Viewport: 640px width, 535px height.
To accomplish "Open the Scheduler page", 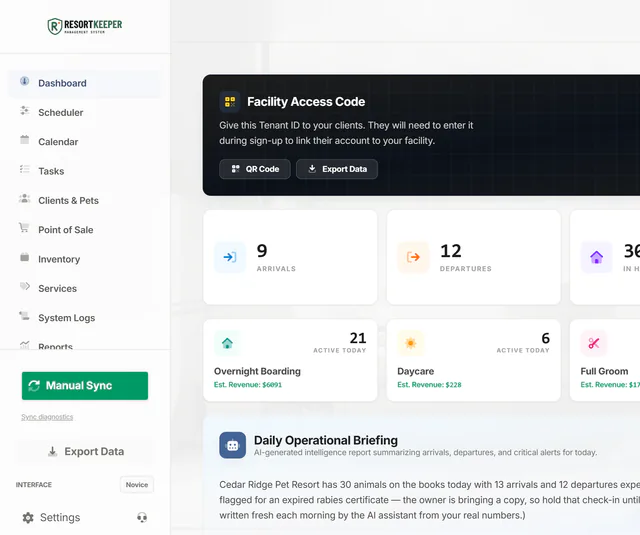I will pyautogui.click(x=85, y=113).
